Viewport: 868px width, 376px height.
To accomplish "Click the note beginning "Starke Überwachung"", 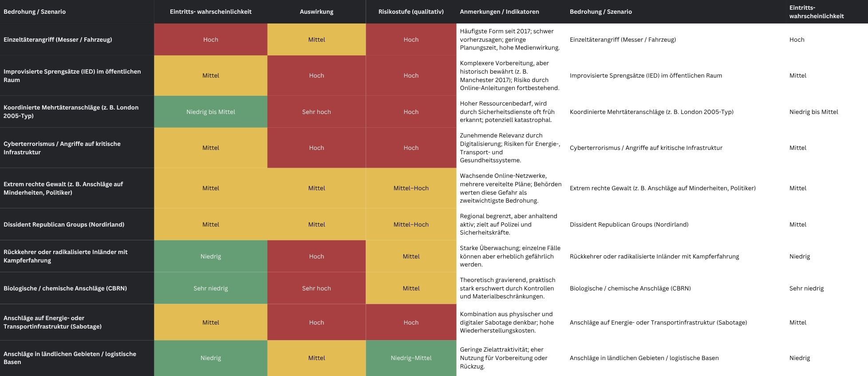I will (510, 256).
